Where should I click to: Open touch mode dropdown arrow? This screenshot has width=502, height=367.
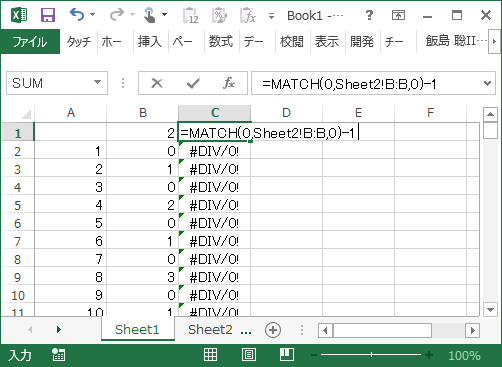(x=165, y=15)
